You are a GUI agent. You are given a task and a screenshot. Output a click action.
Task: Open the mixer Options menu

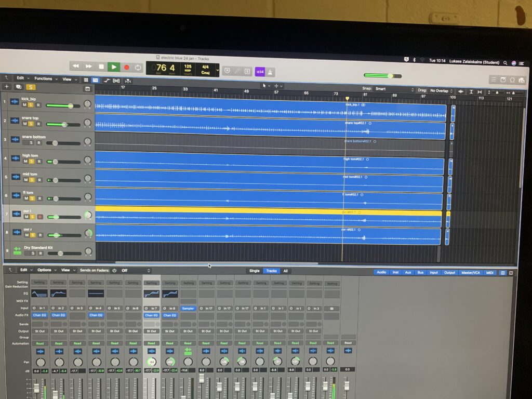46,270
